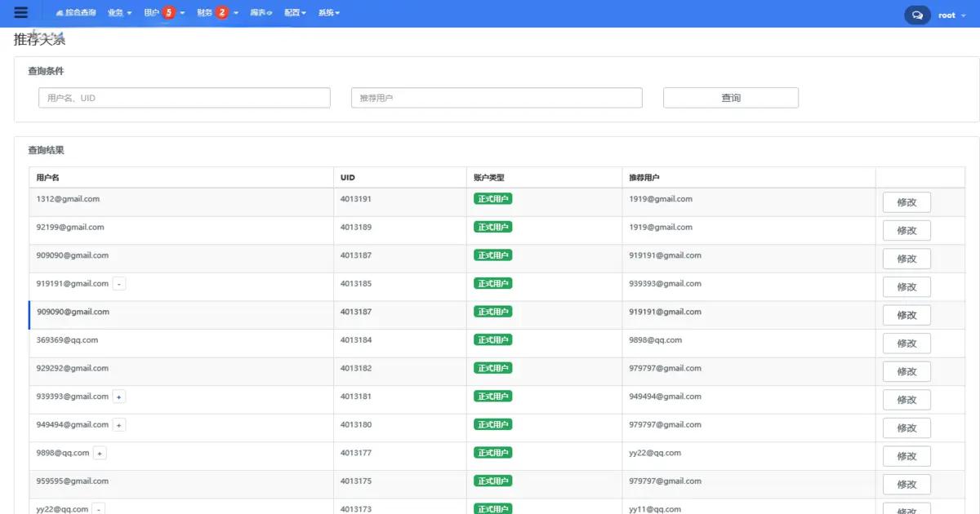Click referrer 949494@gmail.com in 939393 row
This screenshot has width=980, height=514.
[x=665, y=397]
